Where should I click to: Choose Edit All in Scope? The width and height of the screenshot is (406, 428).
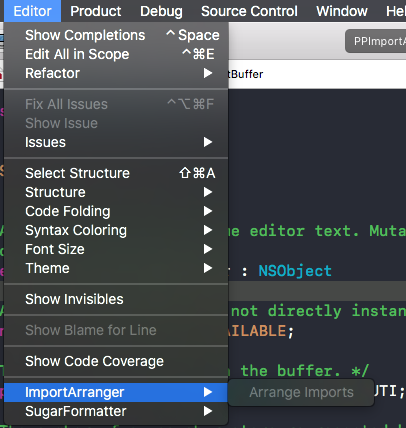[116, 54]
